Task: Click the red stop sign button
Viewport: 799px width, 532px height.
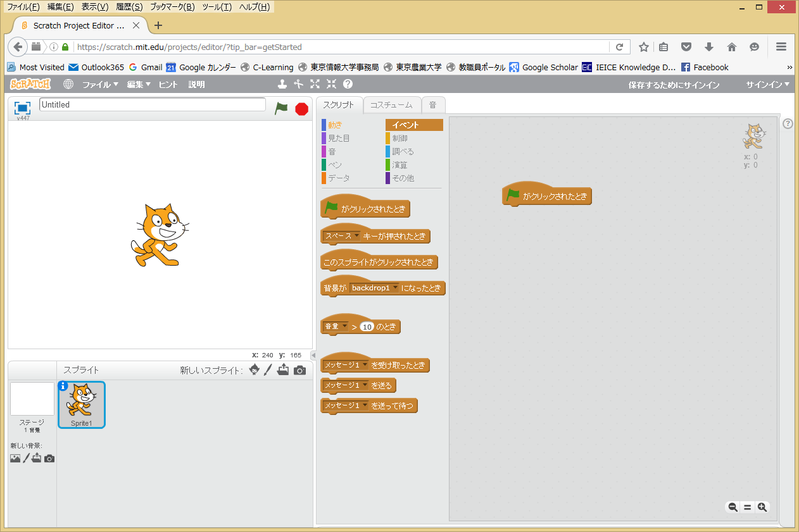Action: point(302,109)
